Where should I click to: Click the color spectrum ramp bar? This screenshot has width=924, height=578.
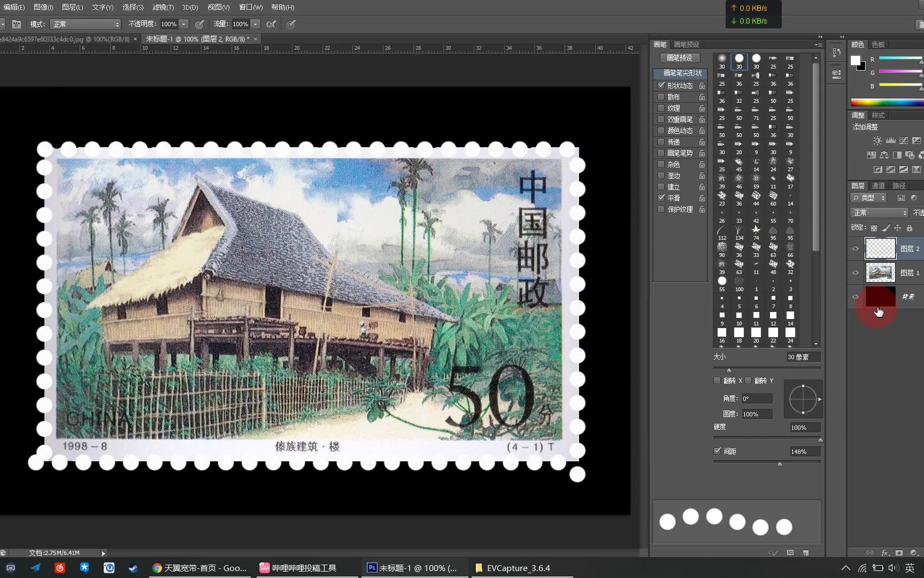[887, 102]
